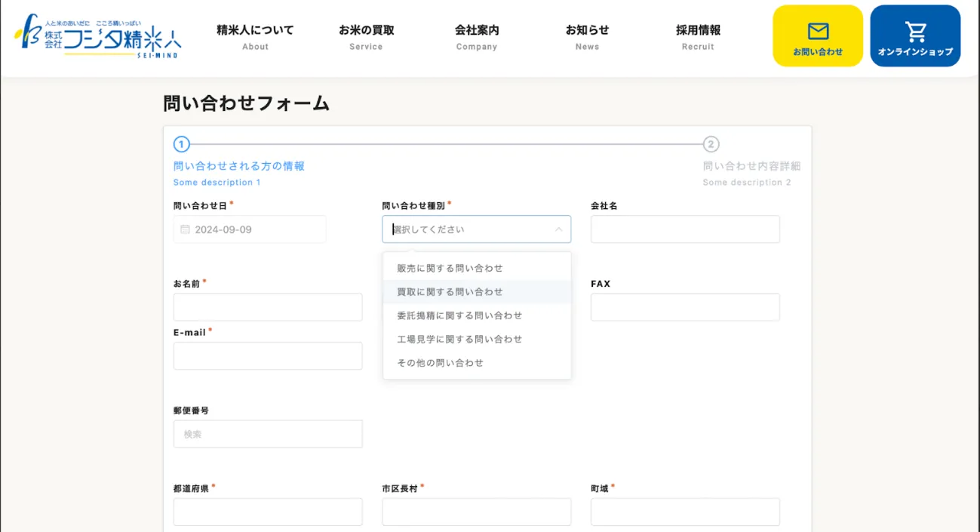Visit 採用情報 Recruit page
The image size is (980, 532).
click(698, 37)
